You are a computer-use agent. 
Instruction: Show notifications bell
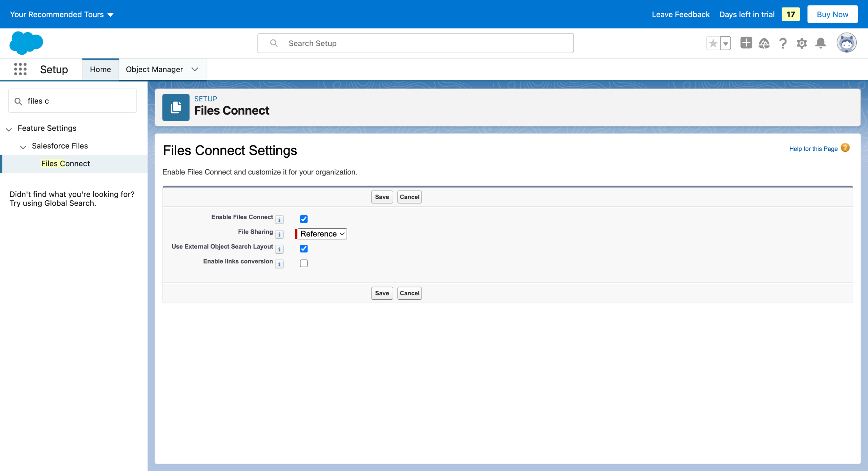[821, 43]
